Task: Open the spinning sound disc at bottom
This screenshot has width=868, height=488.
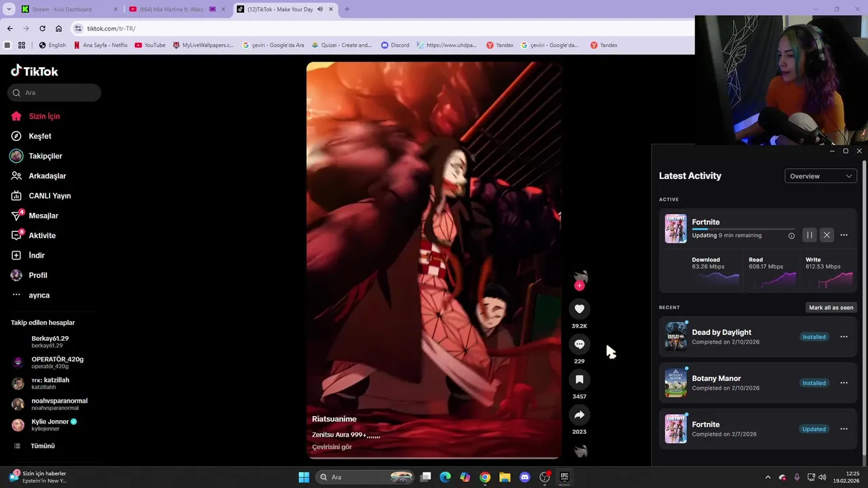Action: (580, 451)
